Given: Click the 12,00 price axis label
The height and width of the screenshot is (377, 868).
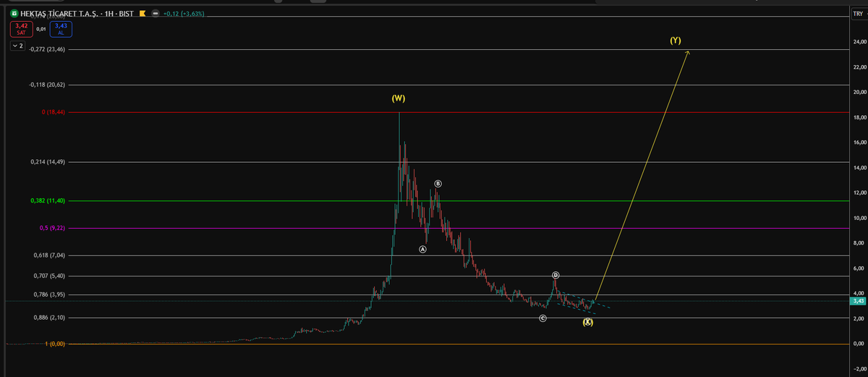Looking at the screenshot, I should tap(859, 193).
